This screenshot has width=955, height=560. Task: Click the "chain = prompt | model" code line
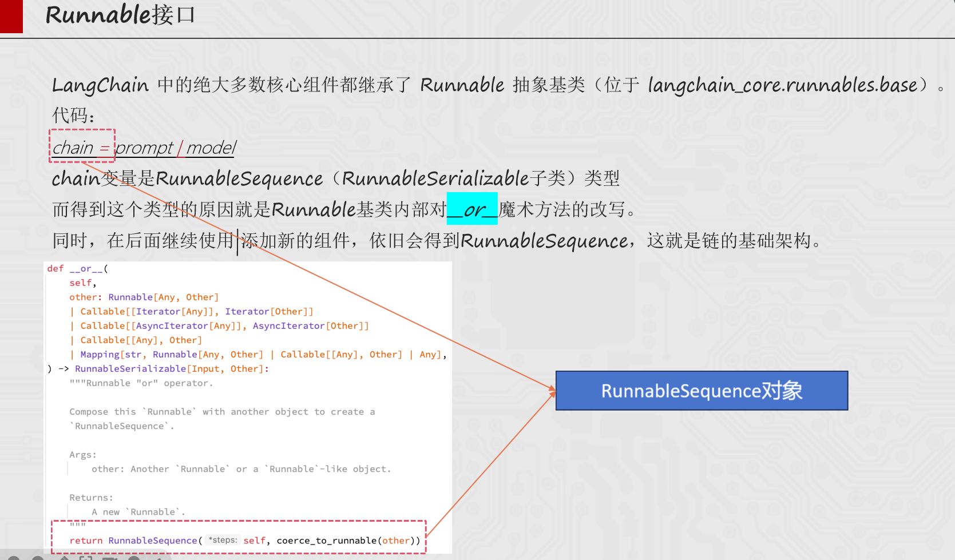[144, 148]
